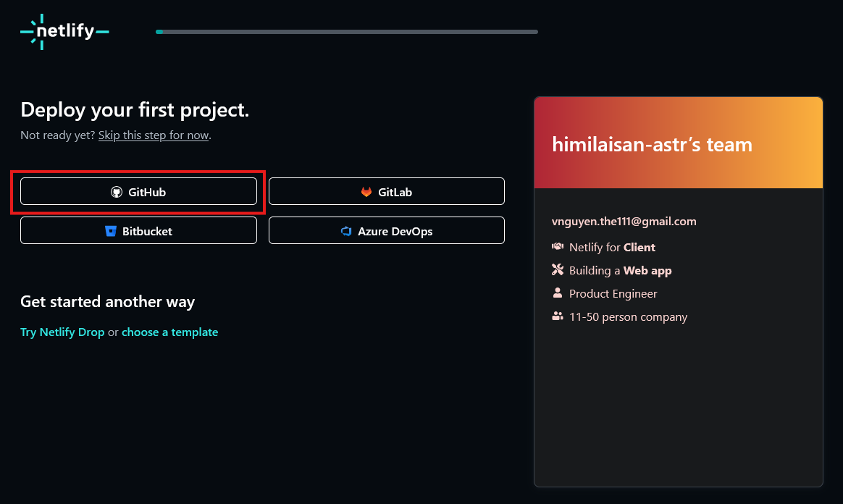Click the 'Product Engineer' text
This screenshot has width=843, height=504.
tap(613, 293)
